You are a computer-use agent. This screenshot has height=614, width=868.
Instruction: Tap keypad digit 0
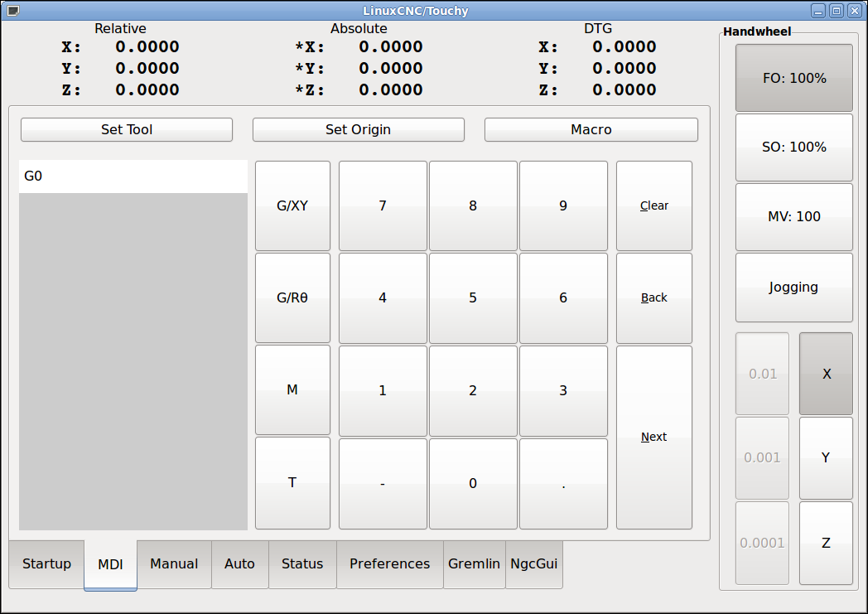pos(473,483)
